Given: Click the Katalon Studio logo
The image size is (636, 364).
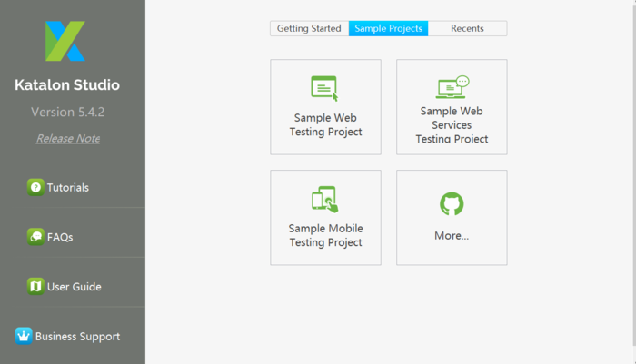Looking at the screenshot, I should click(x=65, y=41).
